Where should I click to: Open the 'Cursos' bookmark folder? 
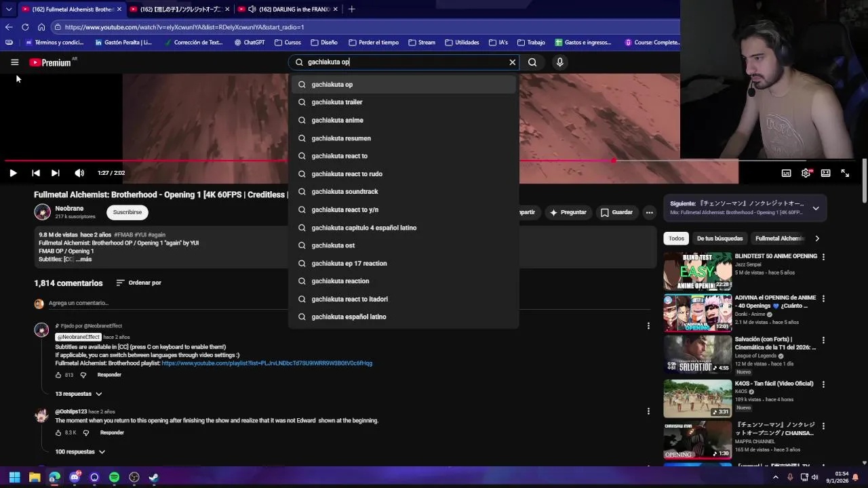click(x=288, y=42)
